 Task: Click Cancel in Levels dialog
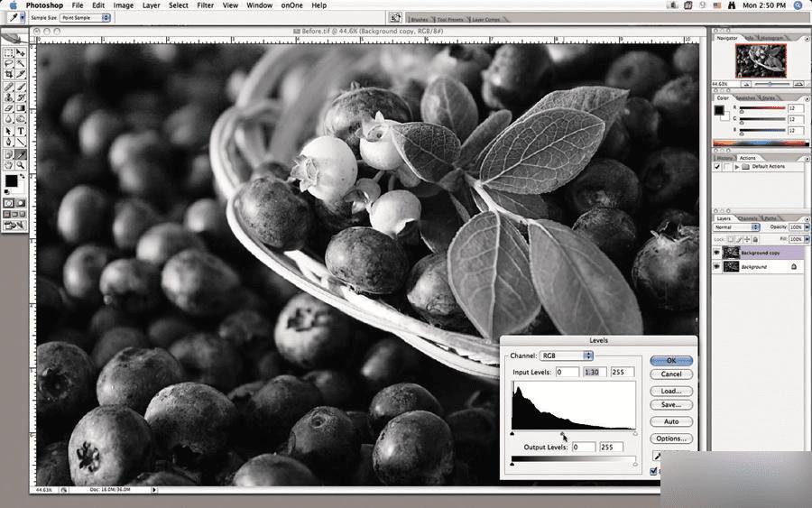pos(671,374)
